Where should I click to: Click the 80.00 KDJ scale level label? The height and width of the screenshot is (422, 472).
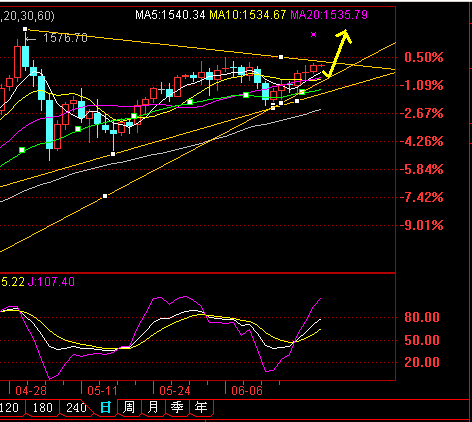(422, 317)
